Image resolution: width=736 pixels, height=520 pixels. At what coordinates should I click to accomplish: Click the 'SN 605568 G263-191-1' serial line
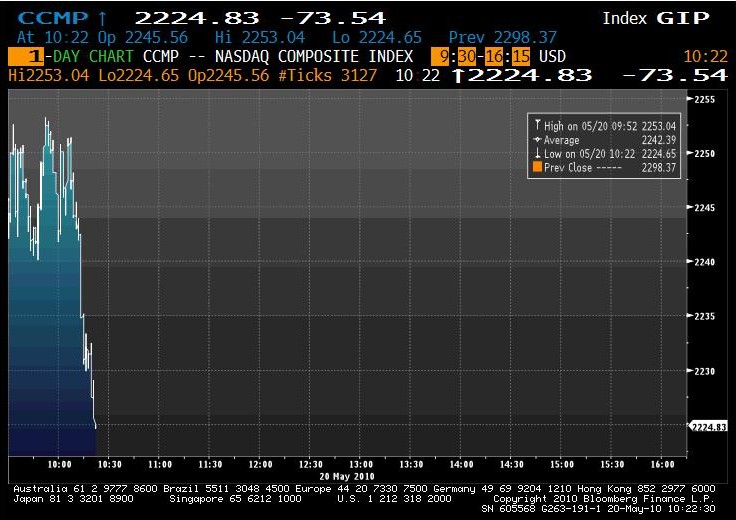click(x=541, y=508)
